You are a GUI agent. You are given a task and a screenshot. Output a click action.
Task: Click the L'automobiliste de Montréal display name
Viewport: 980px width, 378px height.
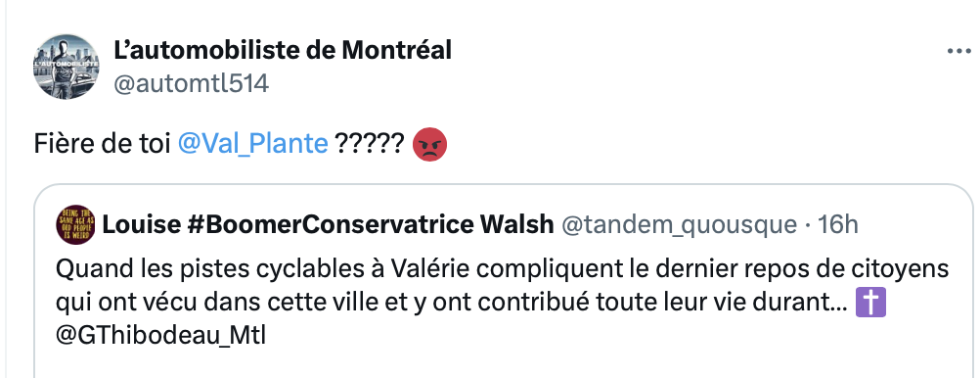(283, 50)
